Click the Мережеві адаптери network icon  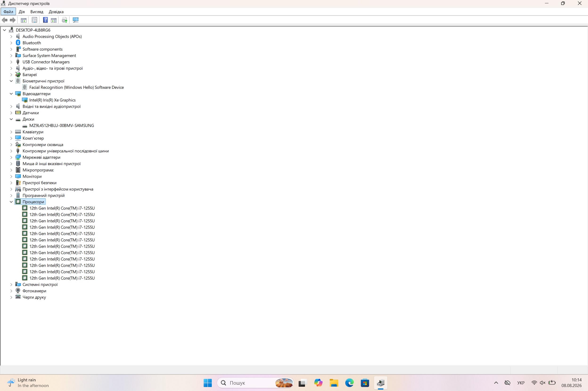click(x=18, y=157)
